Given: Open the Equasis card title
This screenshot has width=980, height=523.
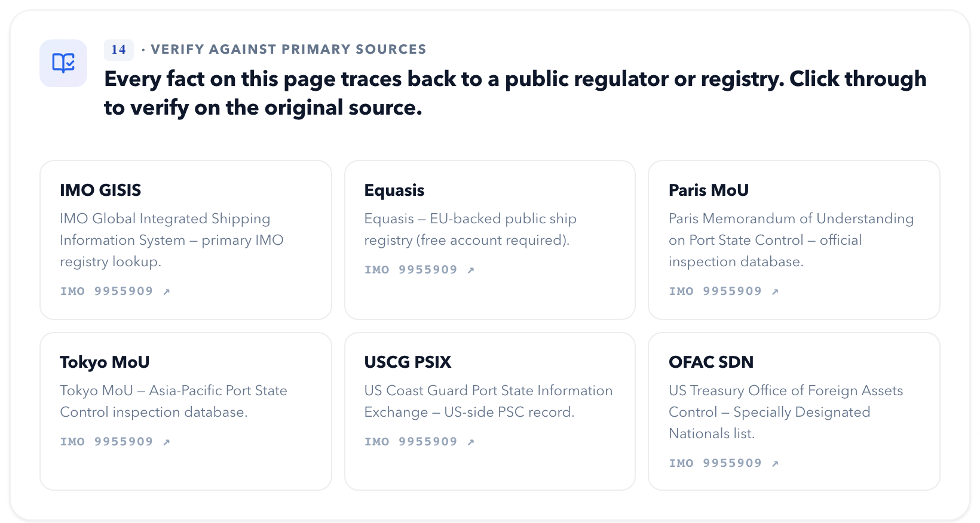Looking at the screenshot, I should [x=394, y=190].
